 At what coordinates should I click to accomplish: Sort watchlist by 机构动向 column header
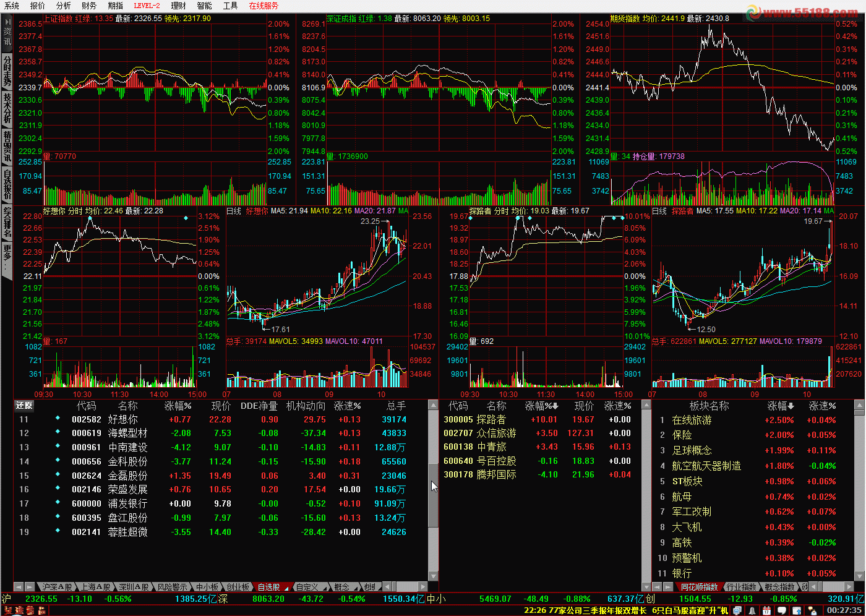(x=306, y=406)
